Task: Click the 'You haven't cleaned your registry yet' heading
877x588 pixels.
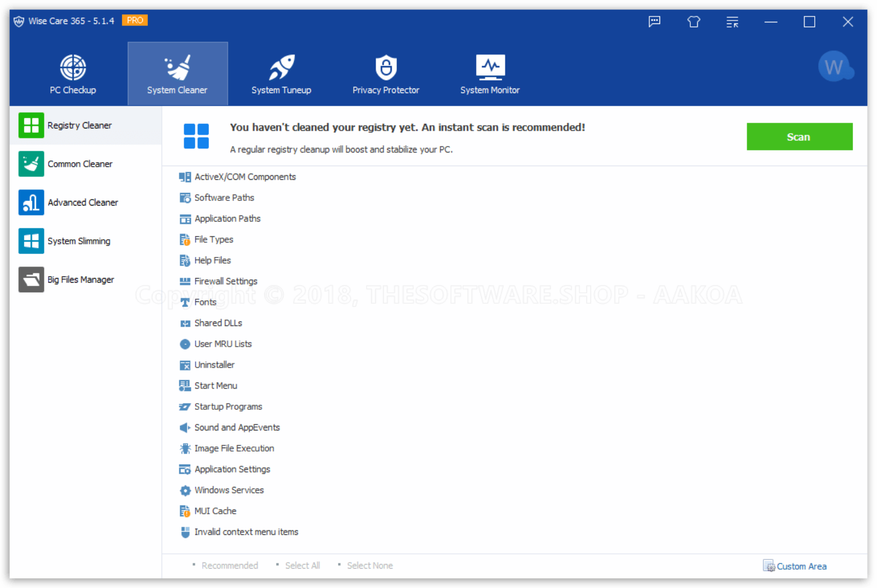Action: tap(408, 127)
